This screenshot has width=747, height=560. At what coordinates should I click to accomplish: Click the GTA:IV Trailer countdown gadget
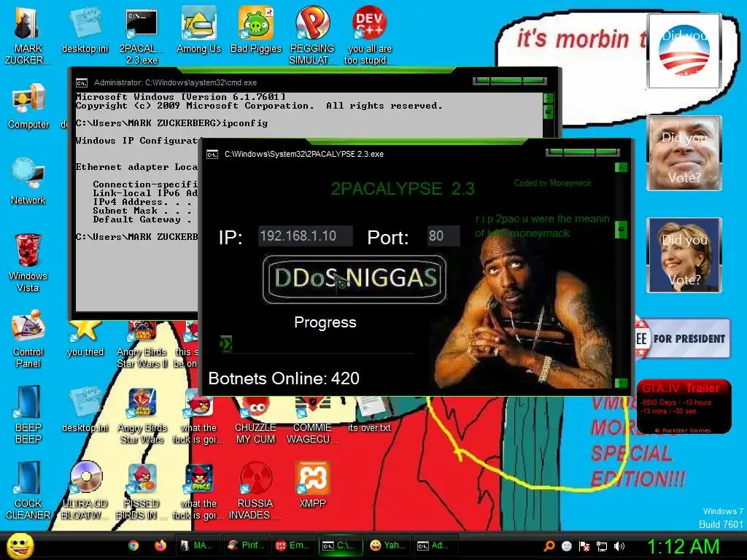click(x=684, y=407)
